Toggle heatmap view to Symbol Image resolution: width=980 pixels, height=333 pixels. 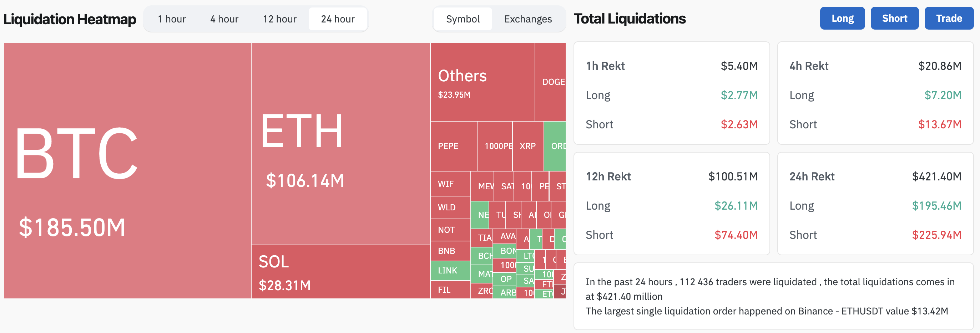[463, 19]
